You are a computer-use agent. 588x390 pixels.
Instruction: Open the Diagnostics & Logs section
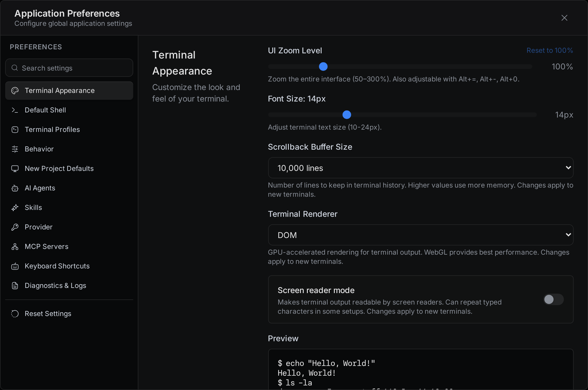(69, 286)
